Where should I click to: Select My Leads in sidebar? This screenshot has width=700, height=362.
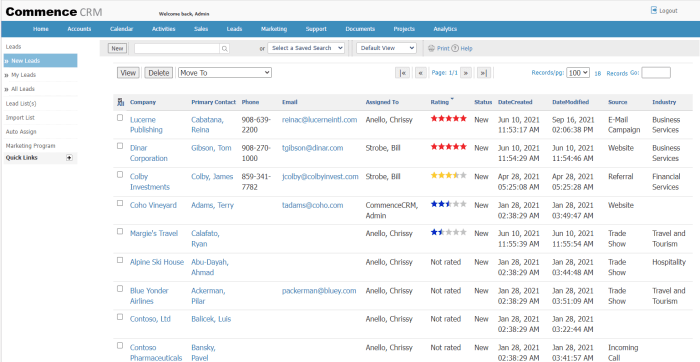(23, 75)
